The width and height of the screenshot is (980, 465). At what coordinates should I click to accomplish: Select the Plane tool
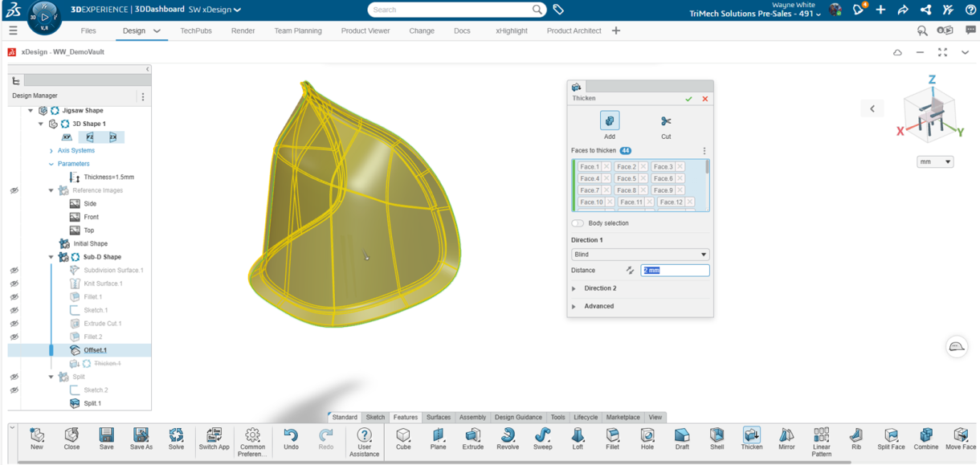point(438,439)
